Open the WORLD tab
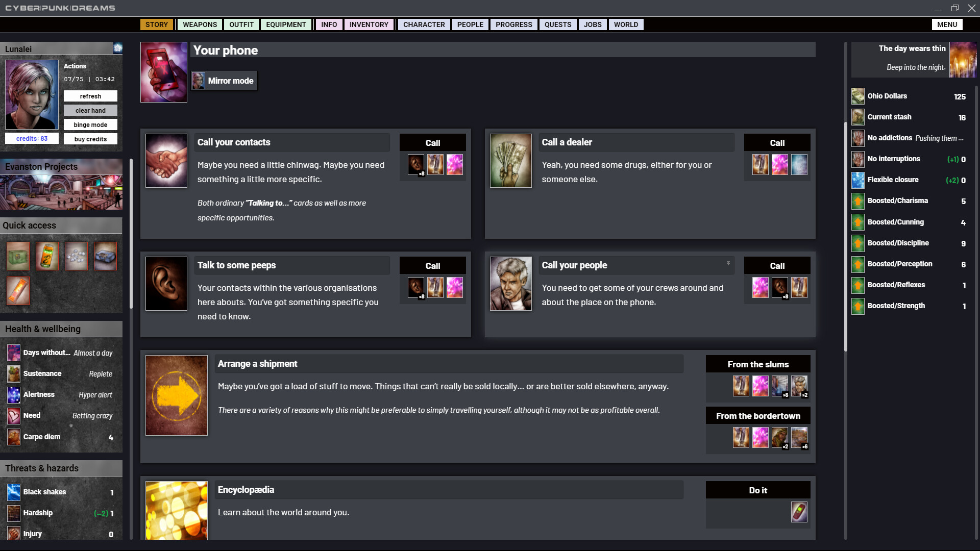Screen dimensions: 980x551 coord(626,24)
